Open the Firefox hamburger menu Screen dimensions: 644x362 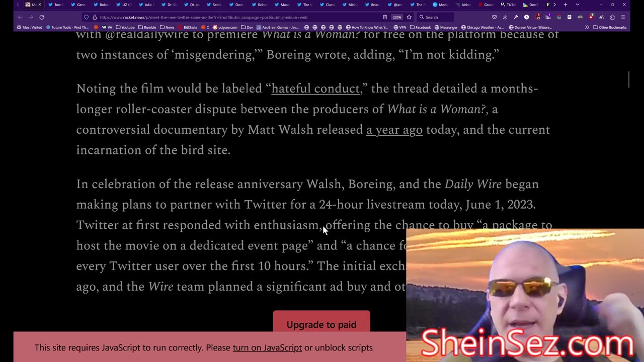[x=623, y=17]
